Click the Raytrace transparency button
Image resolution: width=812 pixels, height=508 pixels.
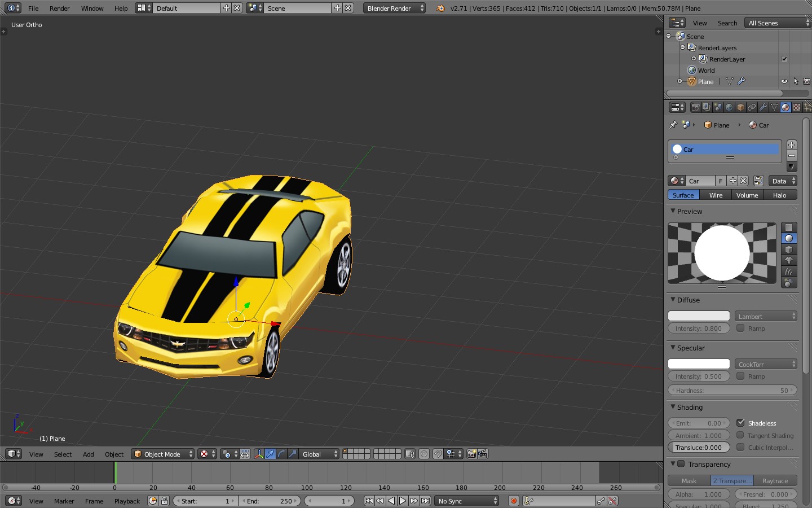click(775, 480)
